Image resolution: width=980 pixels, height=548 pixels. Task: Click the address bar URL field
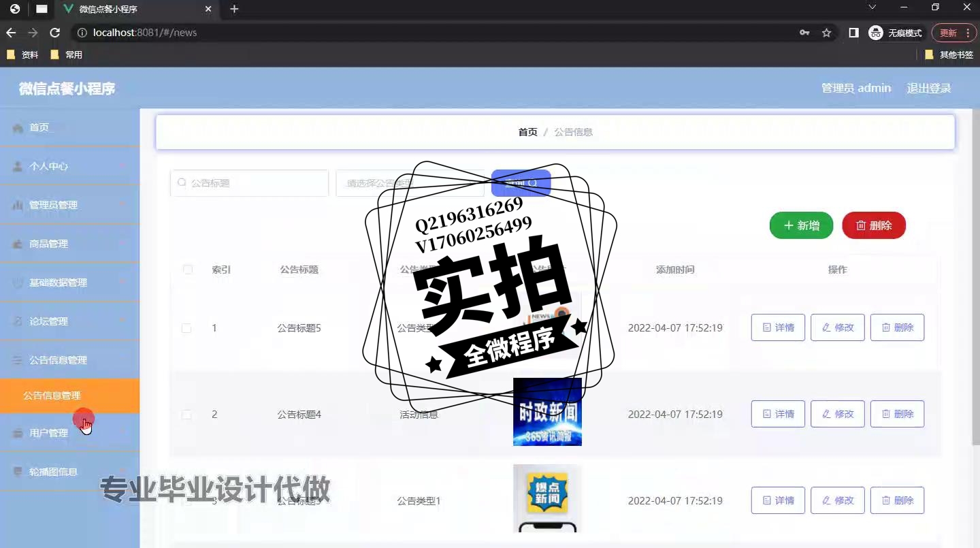pos(436,33)
